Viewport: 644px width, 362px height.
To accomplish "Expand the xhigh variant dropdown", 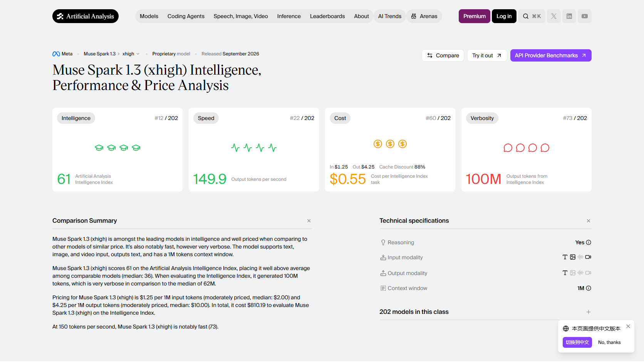I will (x=131, y=54).
